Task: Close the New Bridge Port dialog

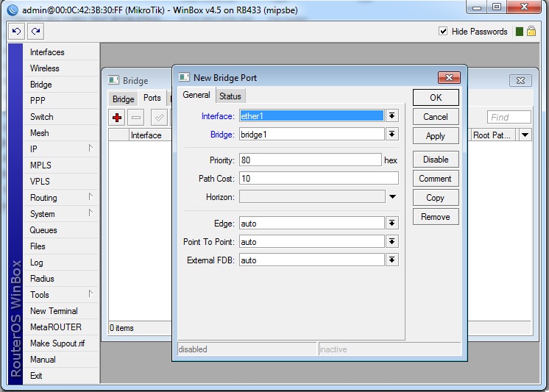Action: 449,77
